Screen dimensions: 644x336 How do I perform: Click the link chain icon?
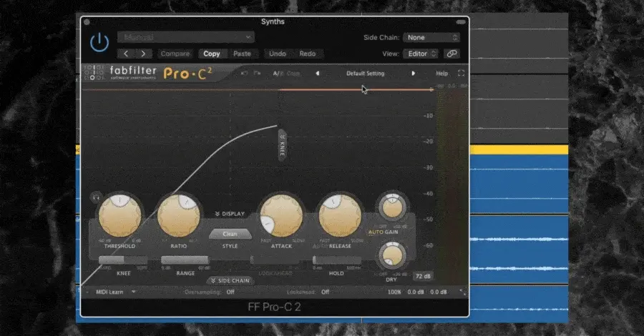[x=452, y=54]
